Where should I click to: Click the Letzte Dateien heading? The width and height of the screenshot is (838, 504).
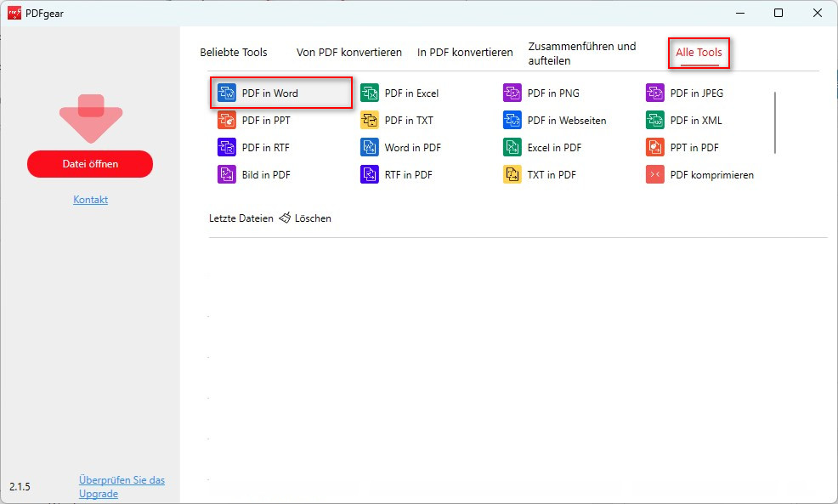(241, 218)
